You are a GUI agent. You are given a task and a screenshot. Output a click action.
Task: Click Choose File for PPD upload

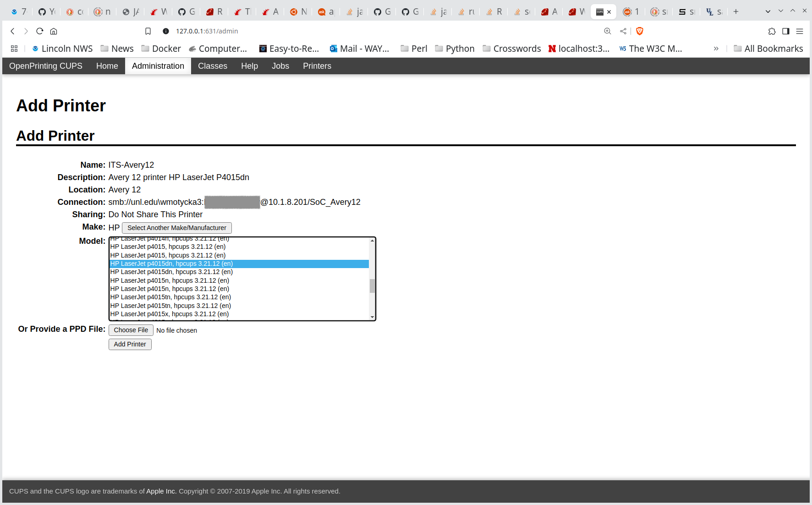[131, 330]
